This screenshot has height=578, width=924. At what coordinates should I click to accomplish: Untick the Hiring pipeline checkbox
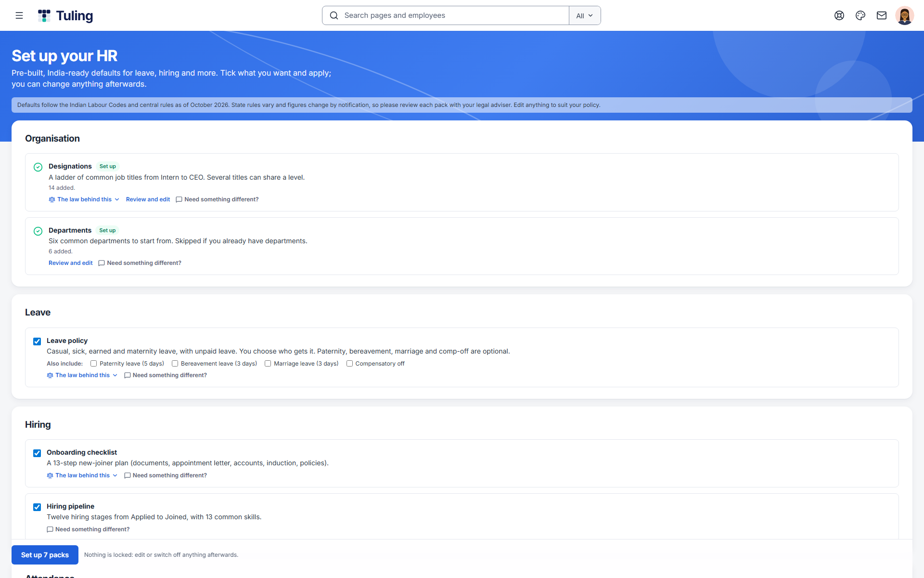point(37,507)
